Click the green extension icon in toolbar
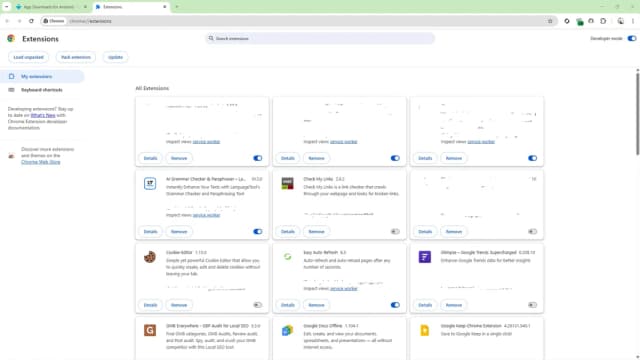 tap(580, 22)
